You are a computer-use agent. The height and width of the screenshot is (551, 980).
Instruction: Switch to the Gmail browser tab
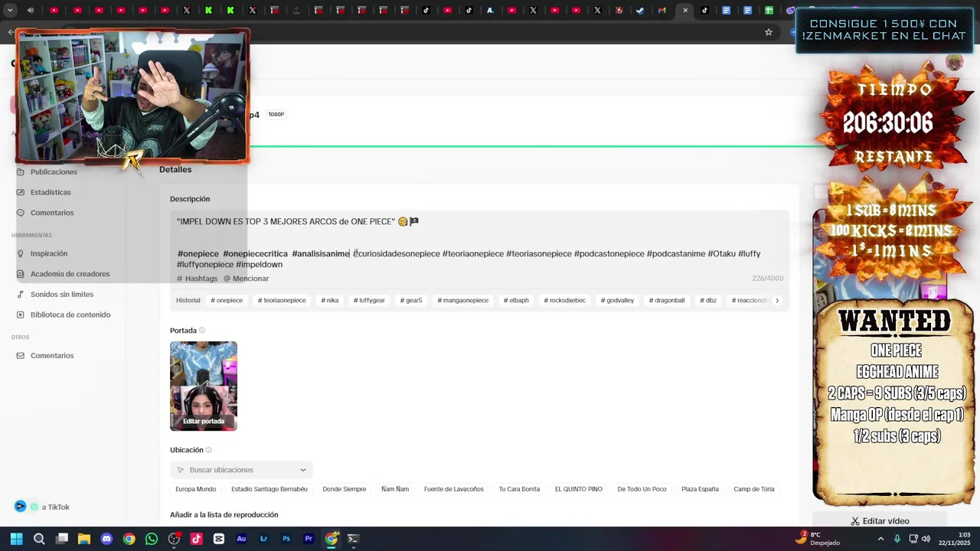pos(661,10)
